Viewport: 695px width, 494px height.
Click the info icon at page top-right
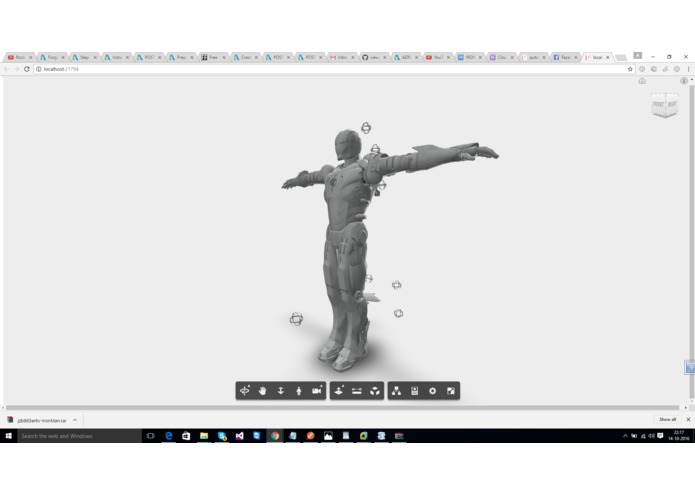[x=684, y=81]
